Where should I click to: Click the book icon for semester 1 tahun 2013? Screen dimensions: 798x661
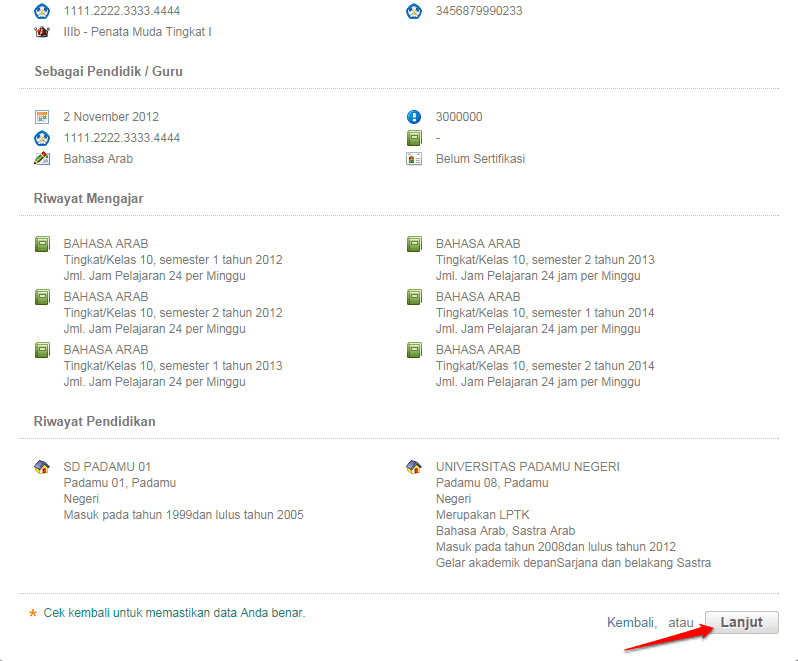tap(42, 350)
